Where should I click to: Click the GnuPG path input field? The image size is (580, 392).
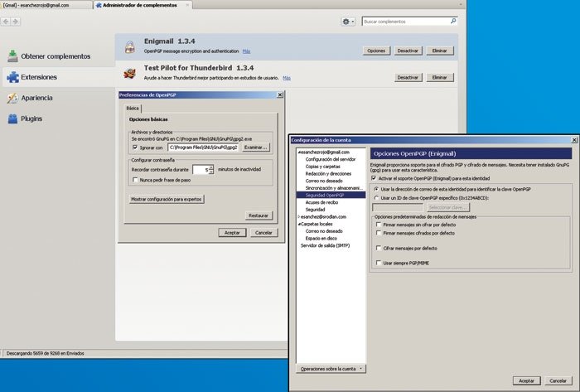click(x=203, y=148)
